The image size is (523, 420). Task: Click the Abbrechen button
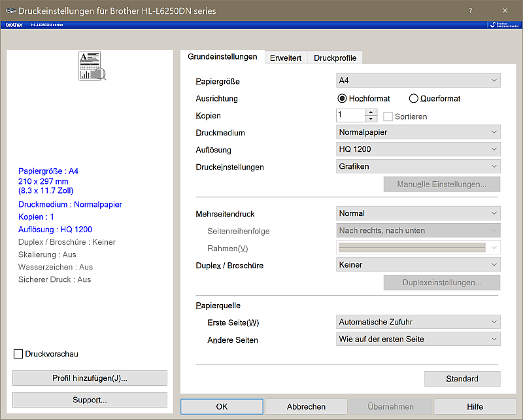[306, 407]
